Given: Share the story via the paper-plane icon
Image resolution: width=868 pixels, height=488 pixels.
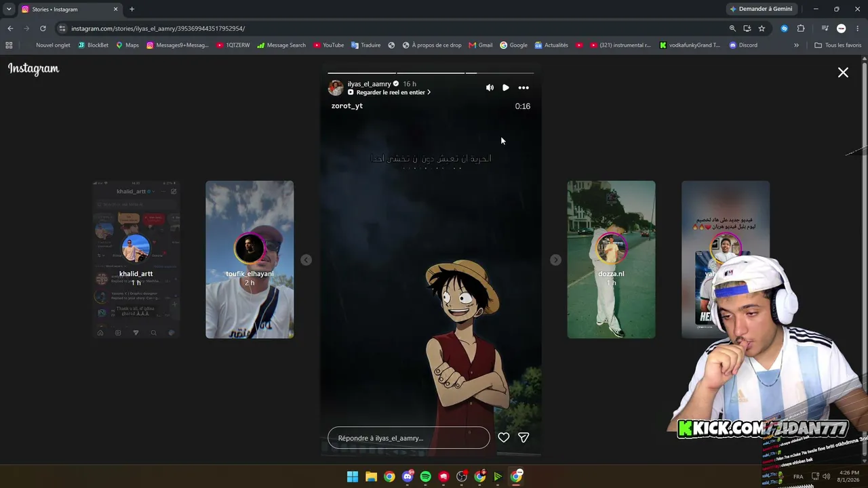Looking at the screenshot, I should [x=524, y=438].
